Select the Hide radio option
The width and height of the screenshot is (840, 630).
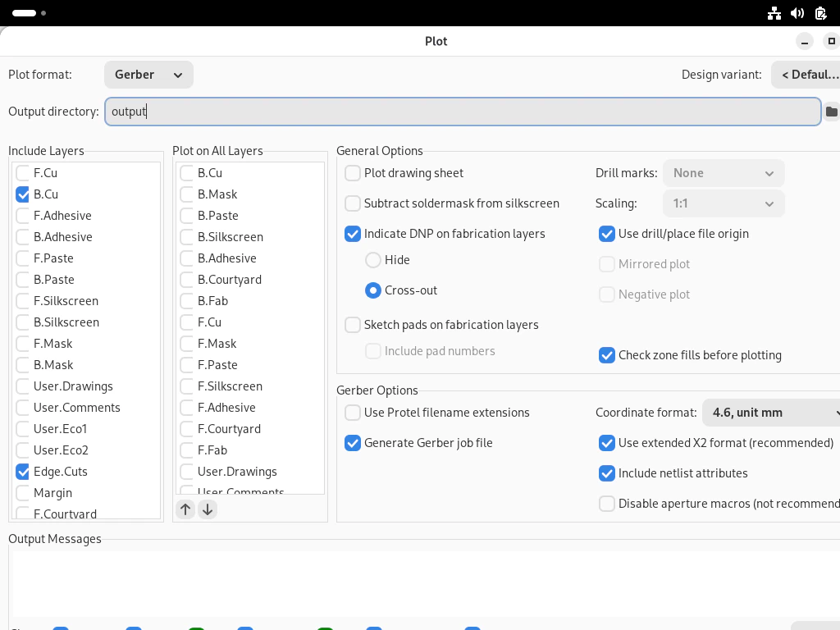[x=373, y=260]
